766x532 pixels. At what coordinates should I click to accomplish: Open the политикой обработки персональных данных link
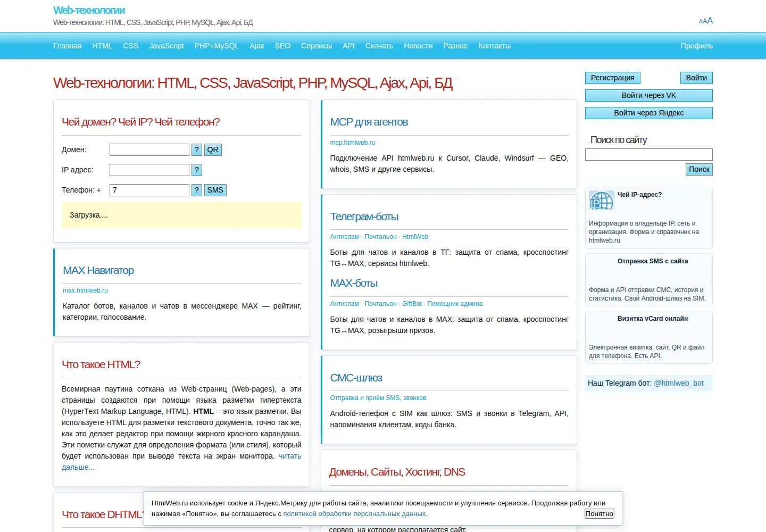tap(354, 514)
